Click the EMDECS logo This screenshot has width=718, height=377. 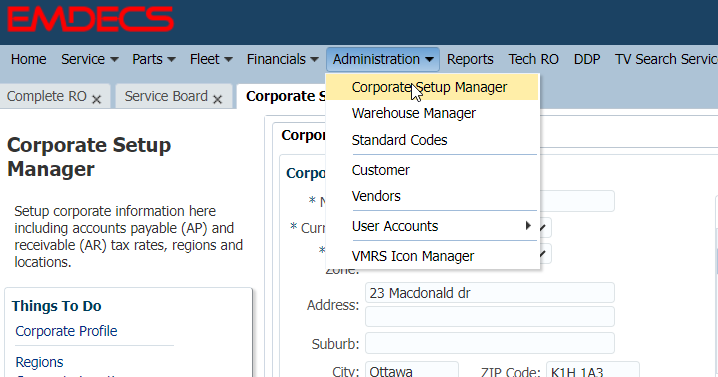pos(90,19)
